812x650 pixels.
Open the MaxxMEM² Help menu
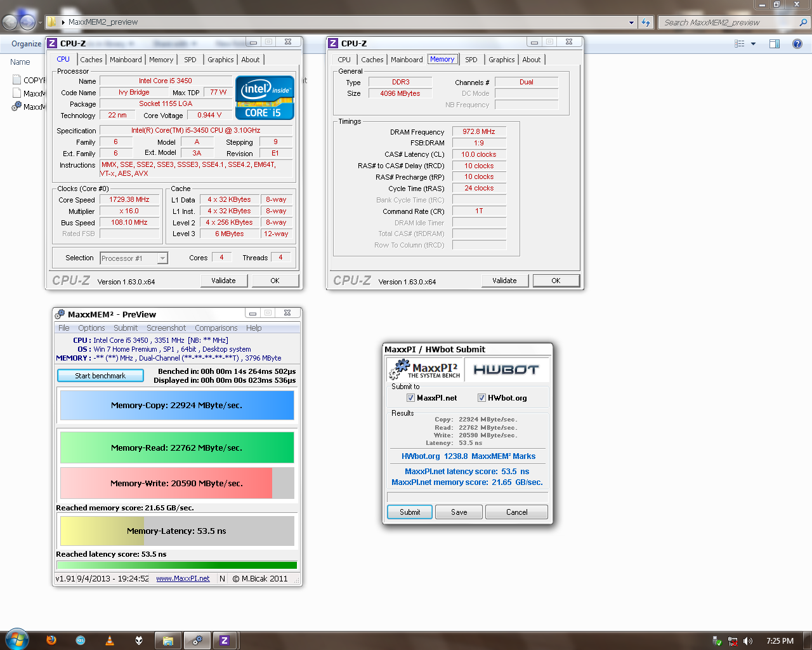[254, 328]
